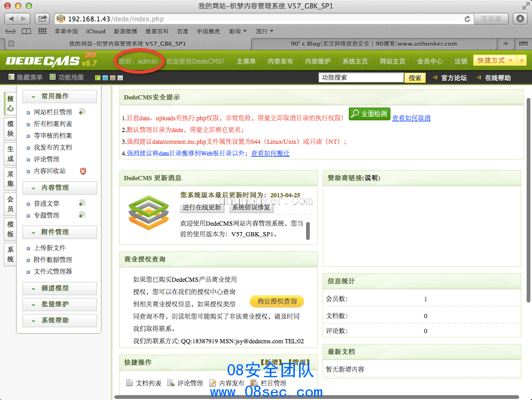The image size is (532, 400).
Task: Click the 搜索 button
Action: (414, 78)
